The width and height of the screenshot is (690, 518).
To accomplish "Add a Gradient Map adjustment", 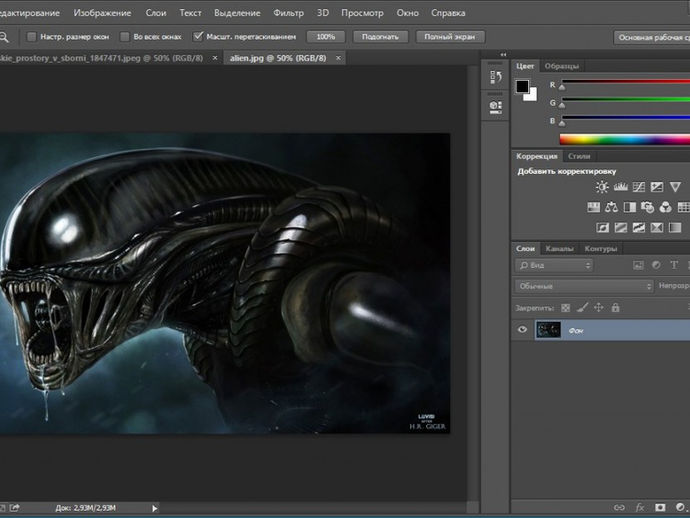I will pyautogui.click(x=675, y=227).
